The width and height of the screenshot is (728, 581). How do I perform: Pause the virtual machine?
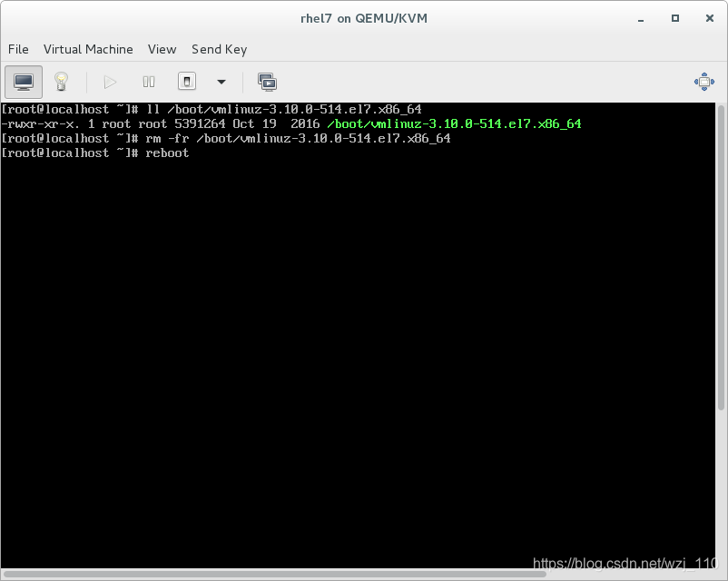[149, 83]
